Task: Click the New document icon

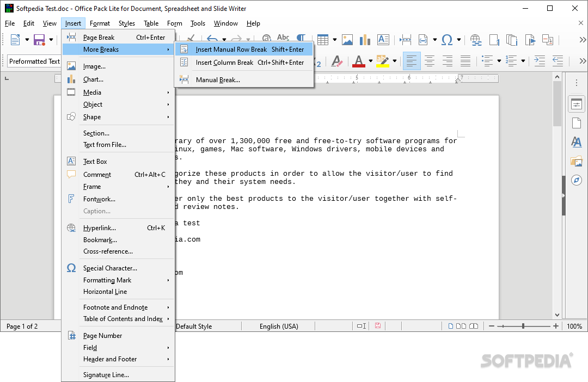Action: 15,39
